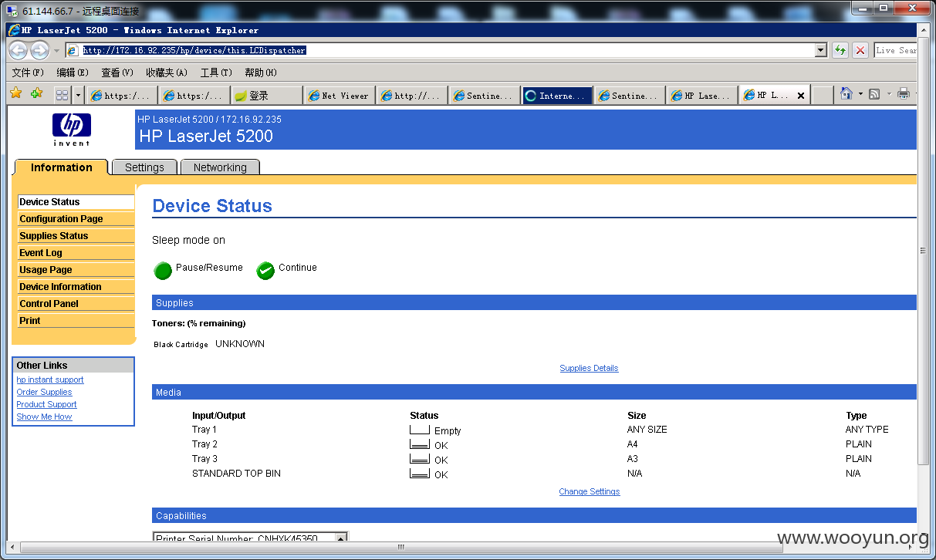Open the 收藏夹(A) menu

[x=167, y=73]
